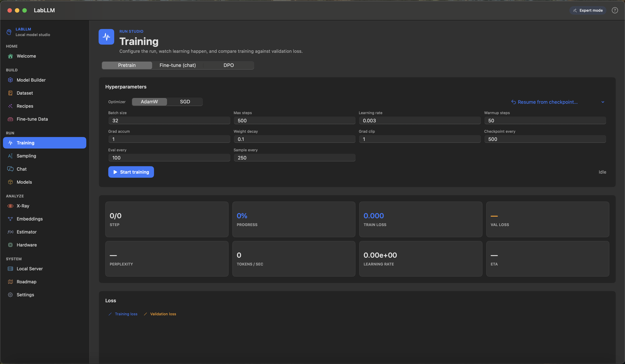
Task: Open the Model Builder page
Action: tap(45, 80)
